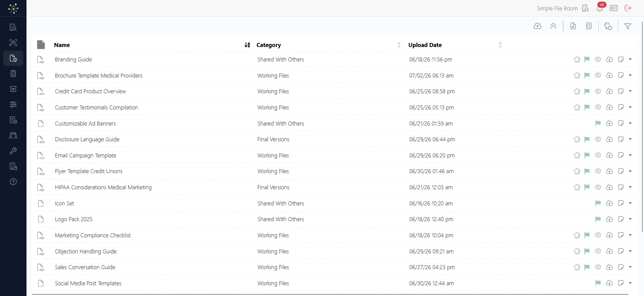
Task: Toggle the eye icon for Sales Conversation Guide
Action: [x=598, y=267]
